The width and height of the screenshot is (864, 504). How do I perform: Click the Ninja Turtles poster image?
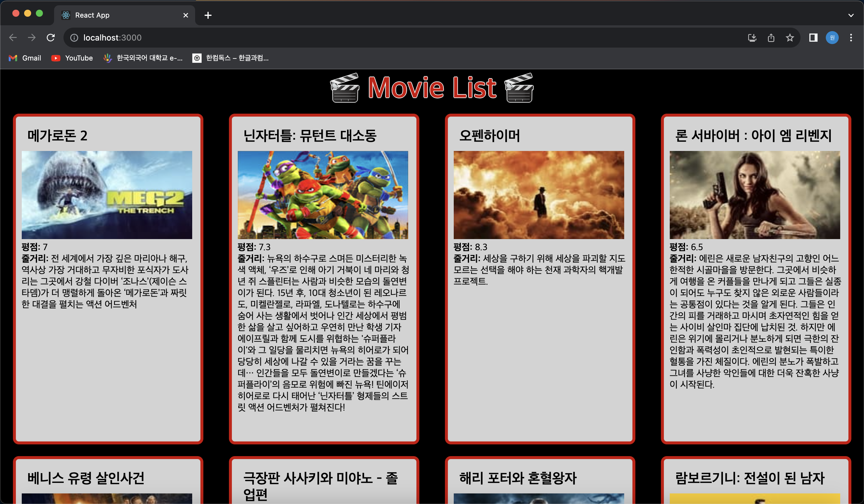(323, 195)
